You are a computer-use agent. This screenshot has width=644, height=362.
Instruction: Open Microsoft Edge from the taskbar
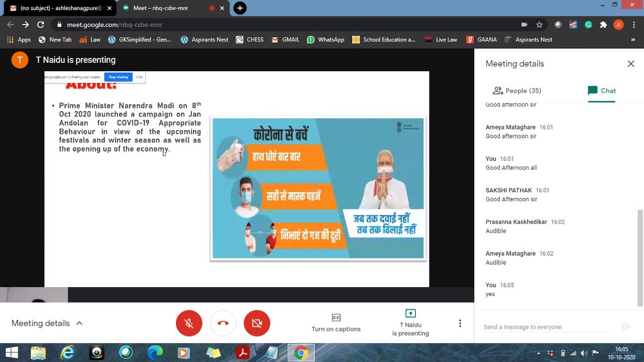(x=155, y=353)
